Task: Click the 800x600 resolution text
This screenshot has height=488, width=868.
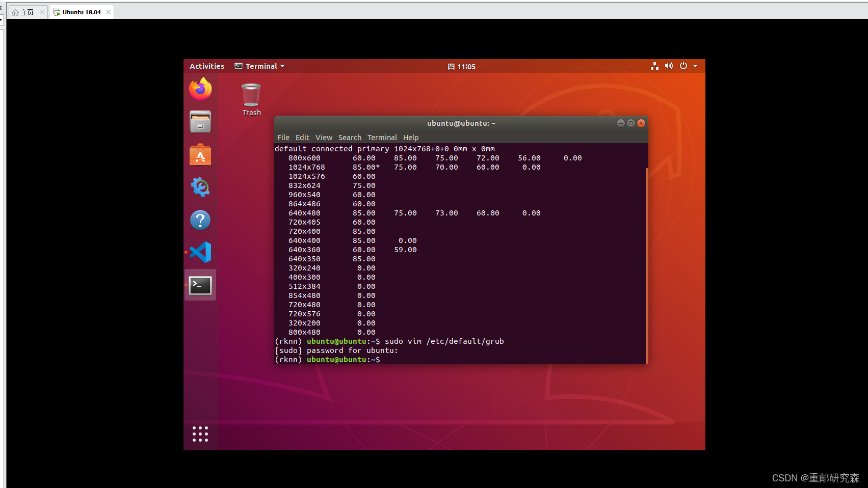Action: [304, 158]
